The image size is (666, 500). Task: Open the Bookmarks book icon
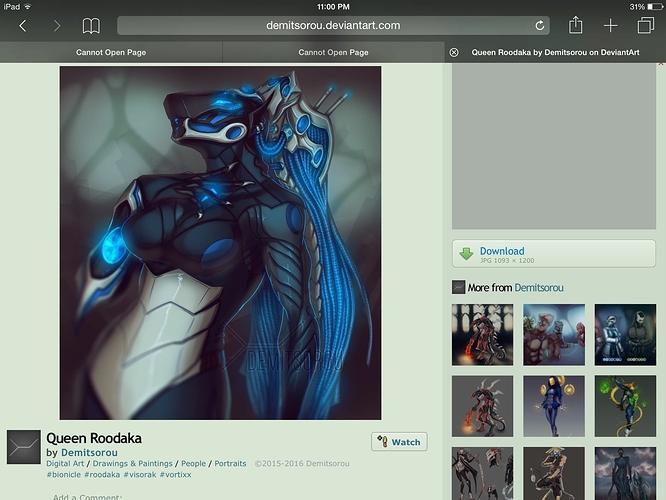[x=91, y=26]
